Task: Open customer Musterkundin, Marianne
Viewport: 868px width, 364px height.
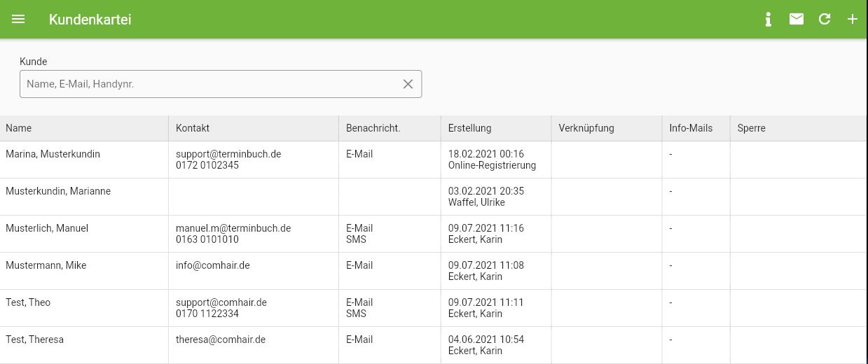Action: (x=434, y=197)
